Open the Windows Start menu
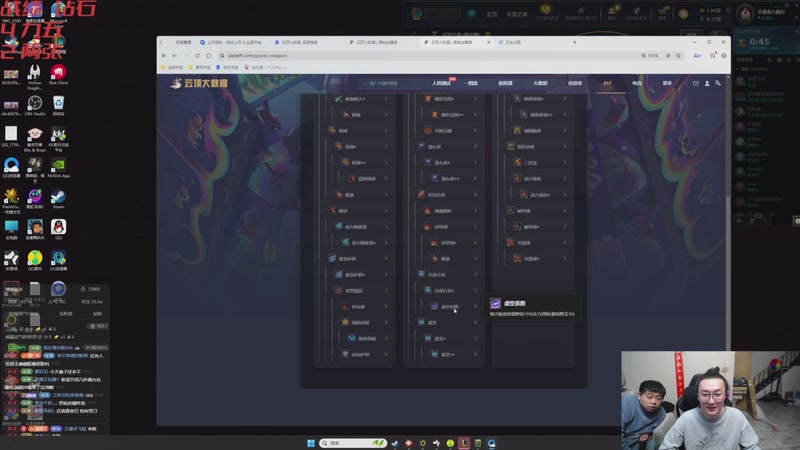 (311, 443)
